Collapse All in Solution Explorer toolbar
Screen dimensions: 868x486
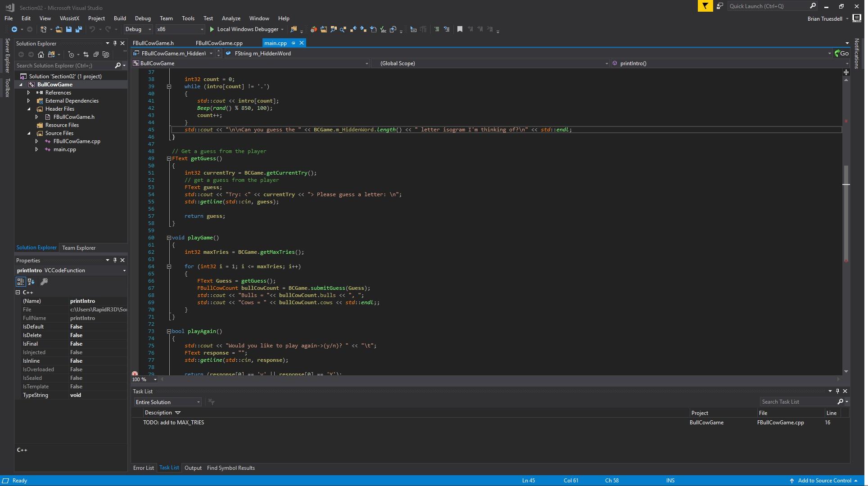click(x=96, y=54)
